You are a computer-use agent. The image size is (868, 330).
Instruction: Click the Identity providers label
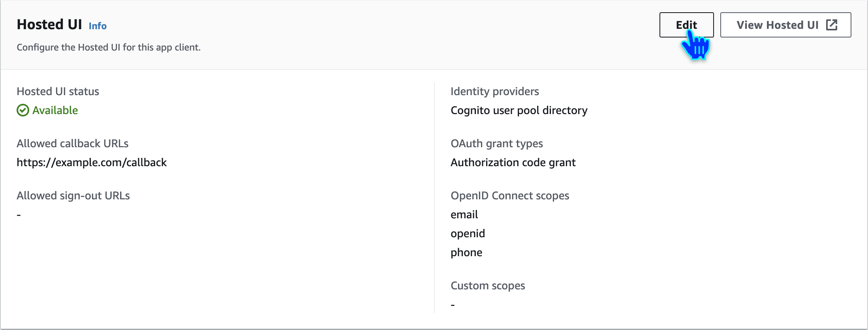(494, 92)
